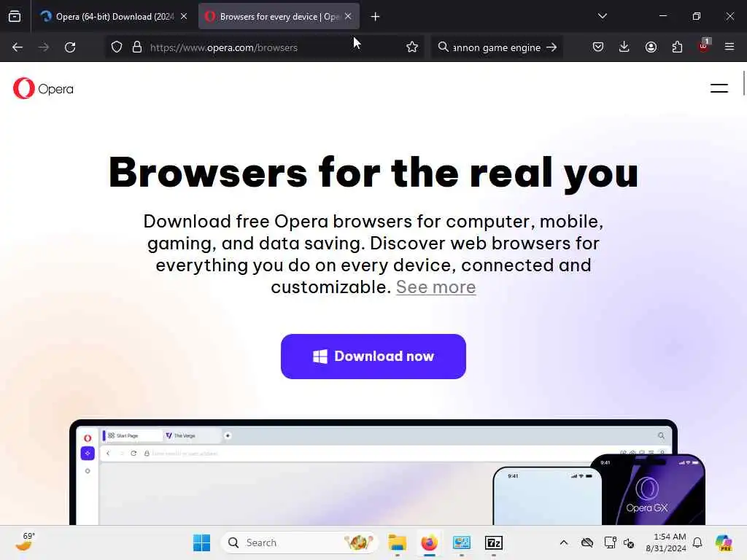Open File Explorer from taskbar

click(397, 542)
